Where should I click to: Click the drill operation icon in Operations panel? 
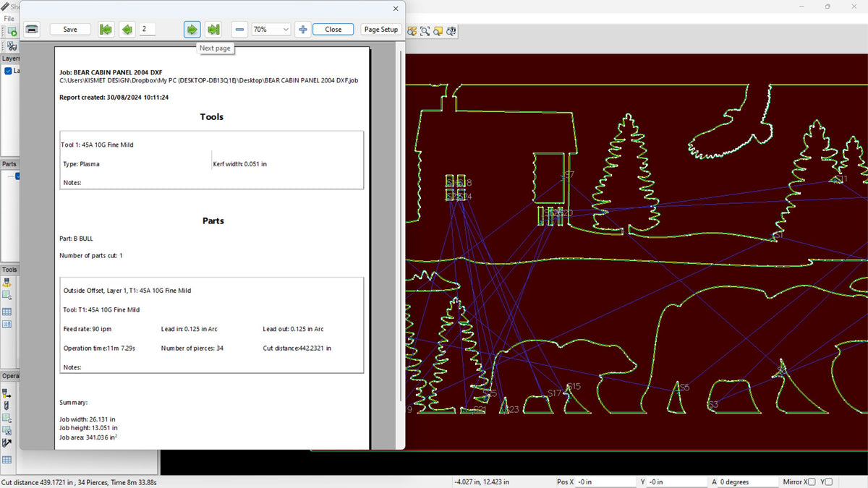coord(7,406)
